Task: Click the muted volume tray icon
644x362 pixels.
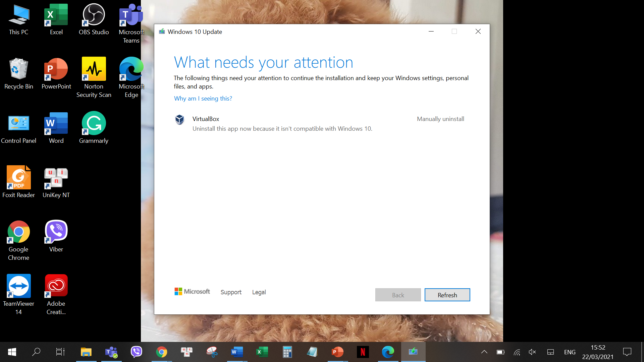Action: coord(533,352)
